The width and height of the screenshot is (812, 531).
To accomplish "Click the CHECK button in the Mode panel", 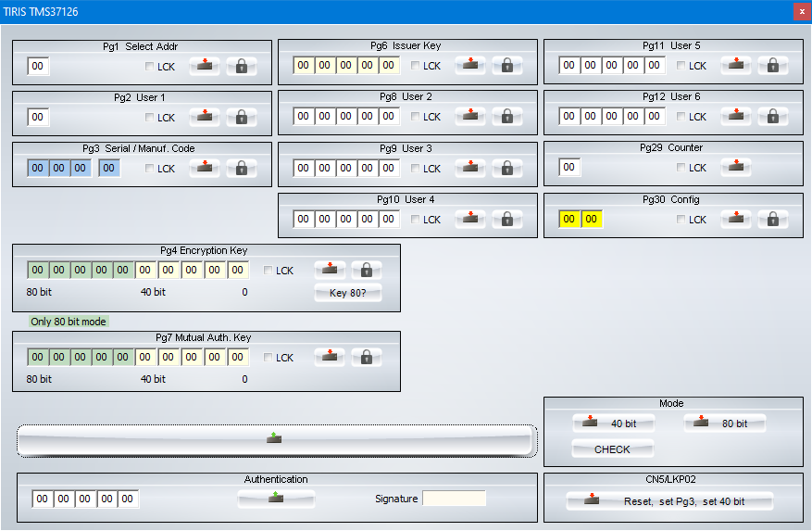I will point(613,449).
